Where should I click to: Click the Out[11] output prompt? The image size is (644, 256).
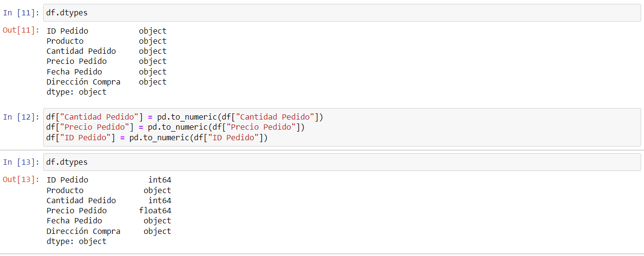21,30
